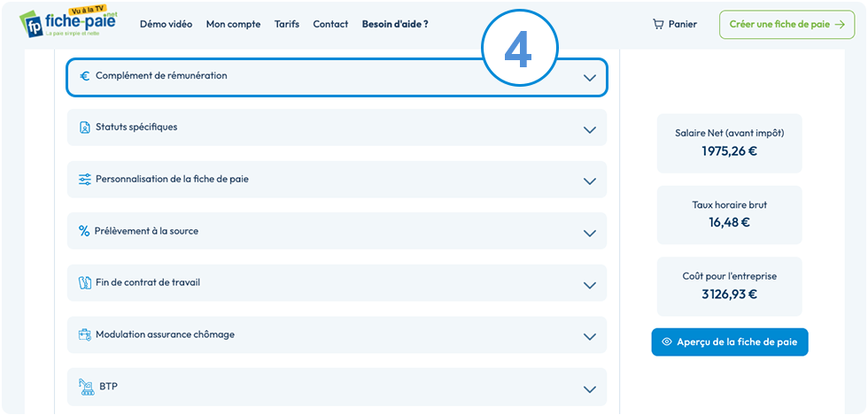The width and height of the screenshot is (868, 415).
Task: Select the 1975,26 € net salary value
Action: coord(729,151)
